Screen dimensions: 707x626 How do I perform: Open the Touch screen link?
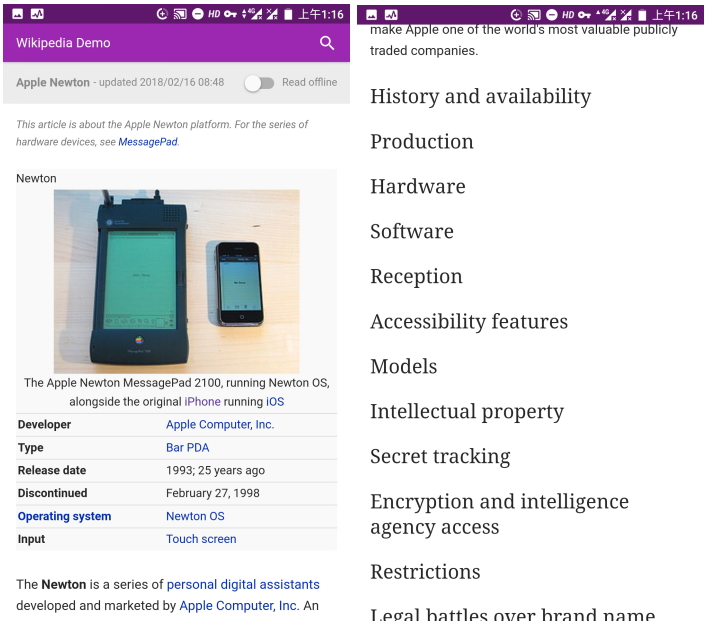tap(201, 539)
